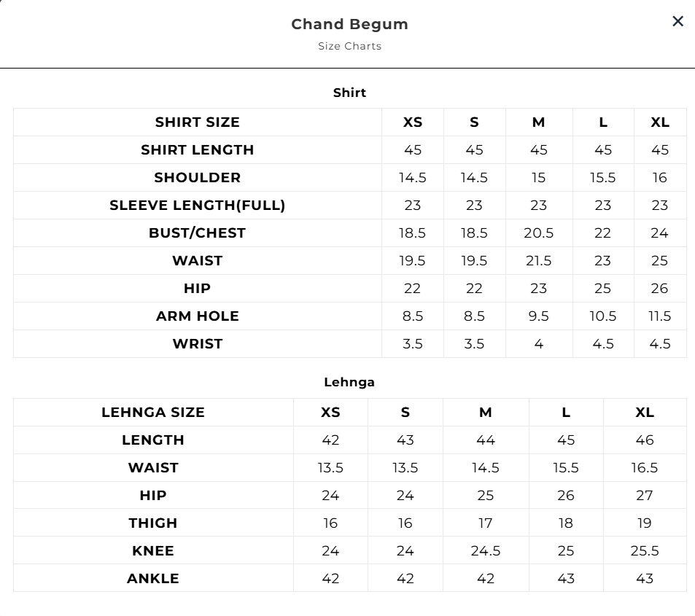Image resolution: width=695 pixels, height=616 pixels.
Task: Click the SLEEVE LENGTH(FULL) row label
Action: [197, 206]
